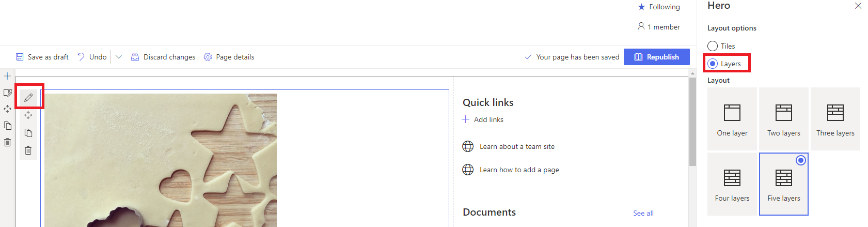Select the Layers layout option

713,64
